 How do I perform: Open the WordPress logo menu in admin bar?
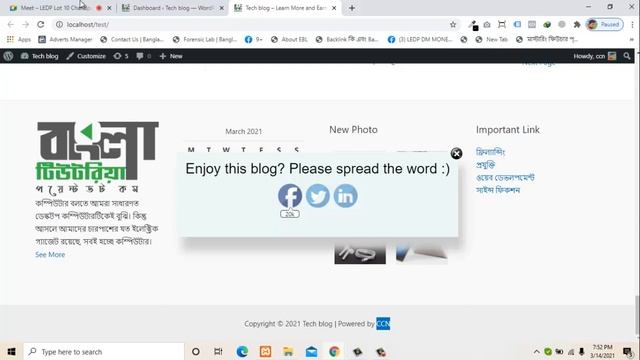tap(8, 56)
